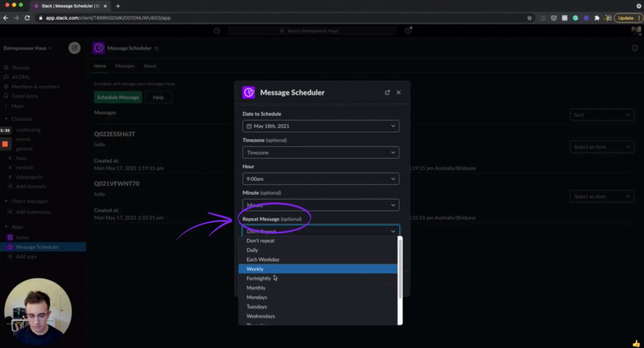Open Slack help with the question mark icon
Image resolution: width=644 pixels, height=348 pixels.
407,30
